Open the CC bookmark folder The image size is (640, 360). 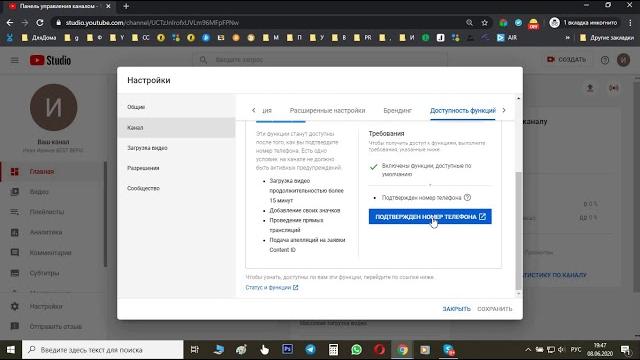[x=141, y=38]
